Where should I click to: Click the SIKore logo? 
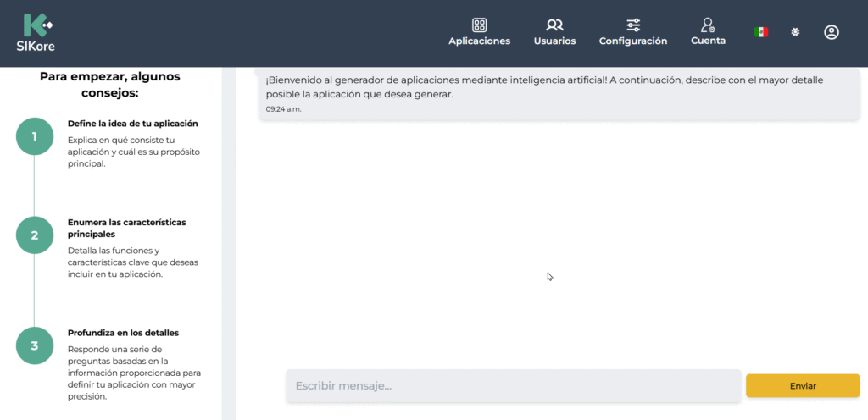[35, 32]
